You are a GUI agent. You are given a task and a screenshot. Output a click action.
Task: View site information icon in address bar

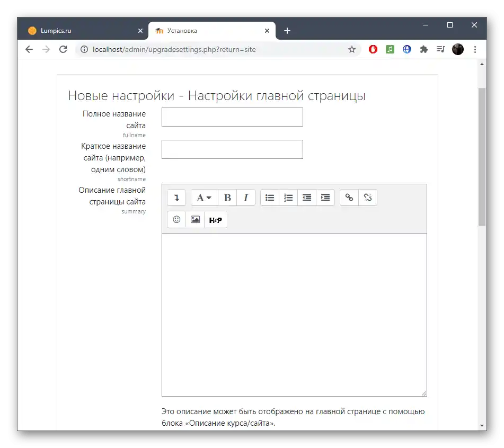[84, 49]
